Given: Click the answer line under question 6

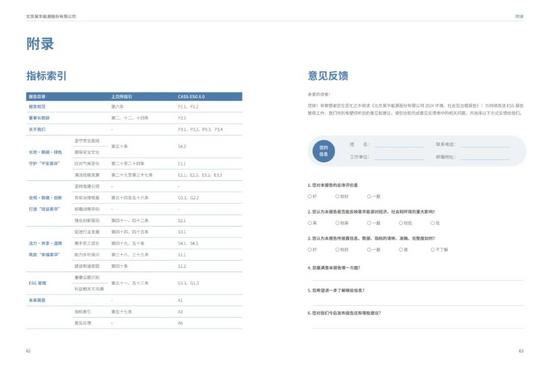Looking at the screenshot, I should coord(418,328).
